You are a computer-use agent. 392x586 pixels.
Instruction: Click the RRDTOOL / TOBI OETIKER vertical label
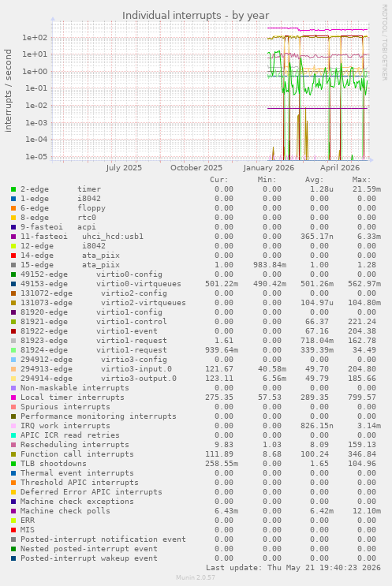pyautogui.click(x=384, y=43)
